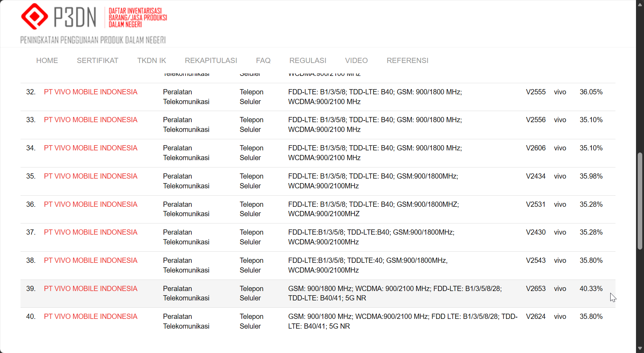644x353 pixels.
Task: Open PT VIVO MOBILE INDONESIA link in row 38
Action: coord(90,260)
